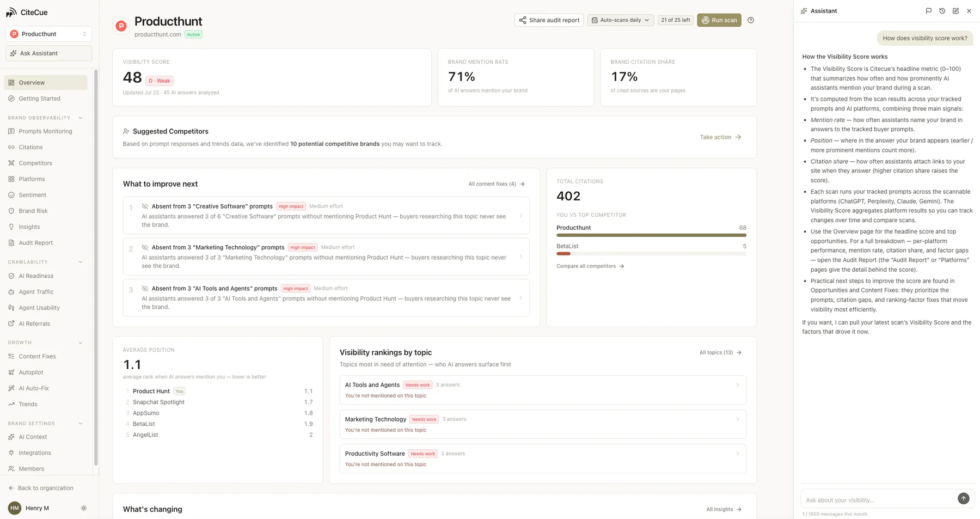
Task: Click Take action for suggested competitors
Action: point(720,137)
